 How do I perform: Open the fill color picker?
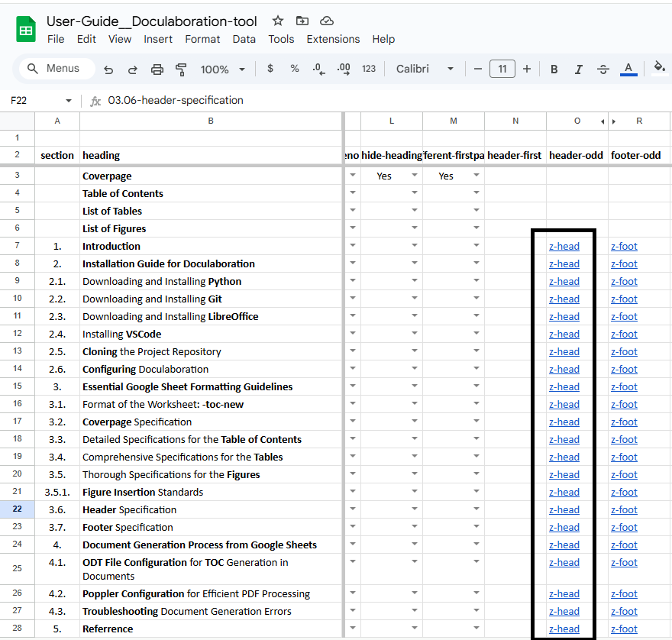(x=659, y=68)
